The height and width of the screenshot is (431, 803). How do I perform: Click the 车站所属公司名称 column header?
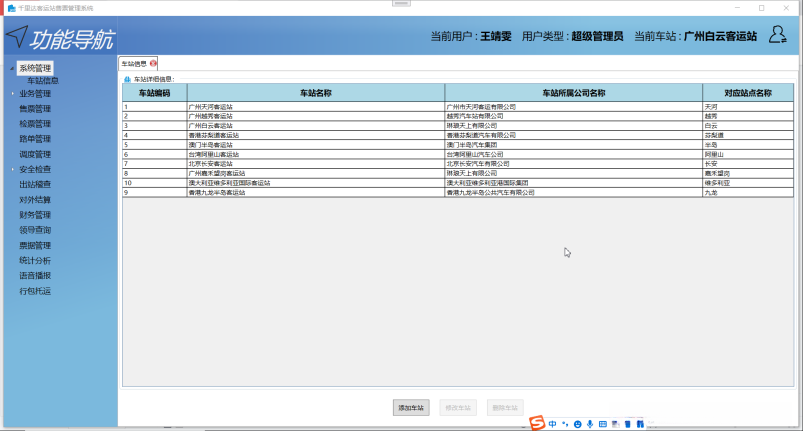click(x=574, y=93)
